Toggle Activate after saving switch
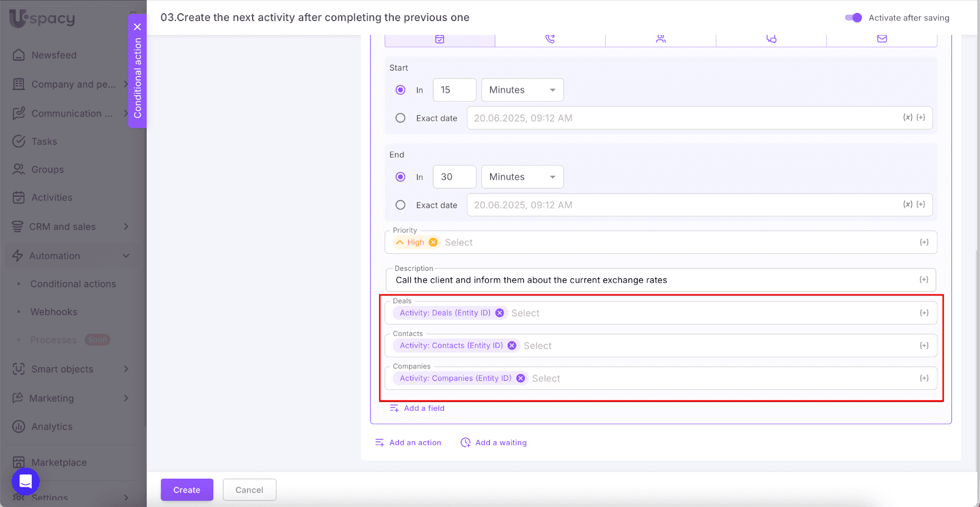Viewport: 980px width, 507px height. [x=853, y=18]
